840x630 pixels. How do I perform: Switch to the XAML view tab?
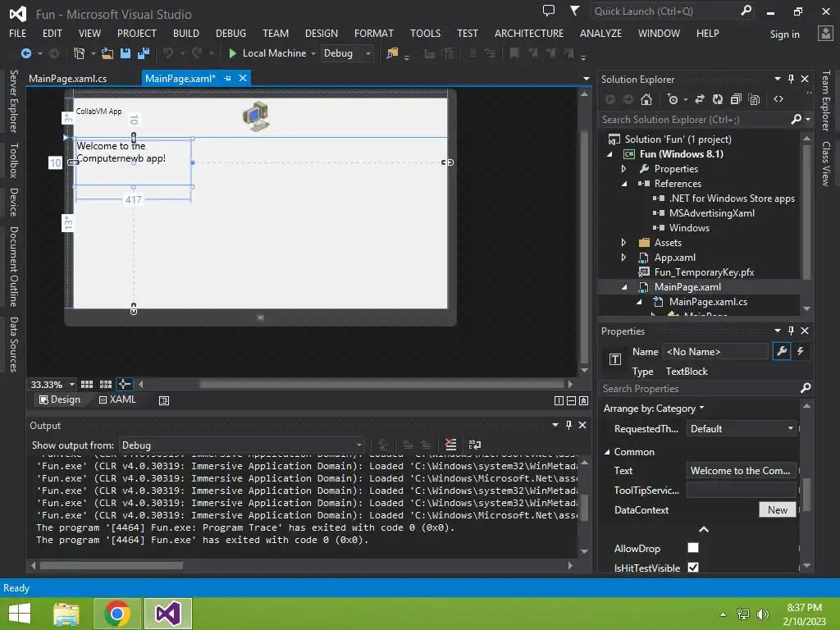(117, 399)
